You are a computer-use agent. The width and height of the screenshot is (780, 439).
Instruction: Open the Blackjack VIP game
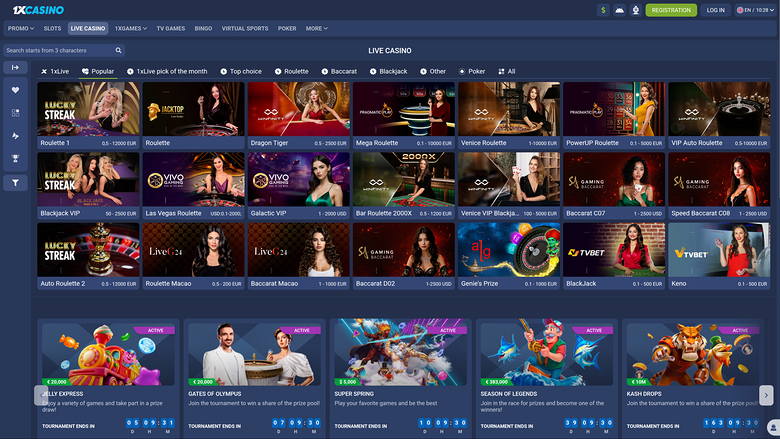point(88,186)
